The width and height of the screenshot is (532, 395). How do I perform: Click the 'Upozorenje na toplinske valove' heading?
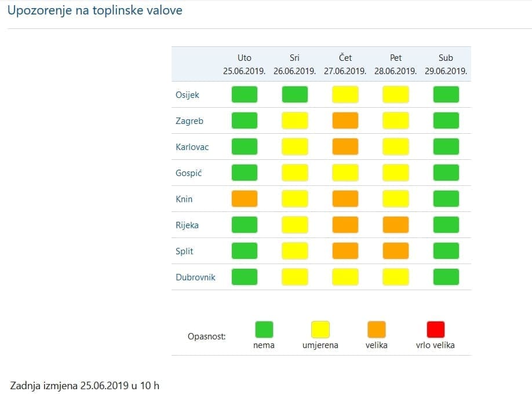[94, 11]
